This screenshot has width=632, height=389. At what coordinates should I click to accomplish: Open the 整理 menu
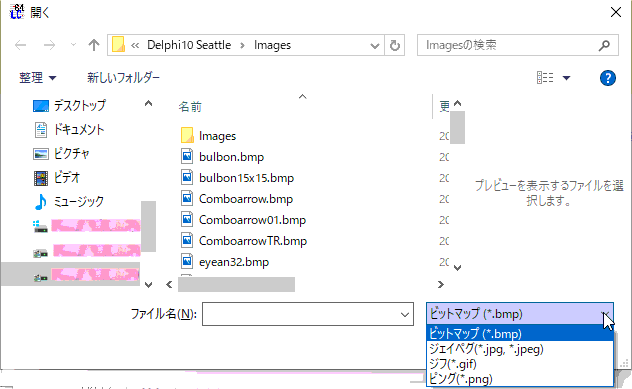click(37, 77)
